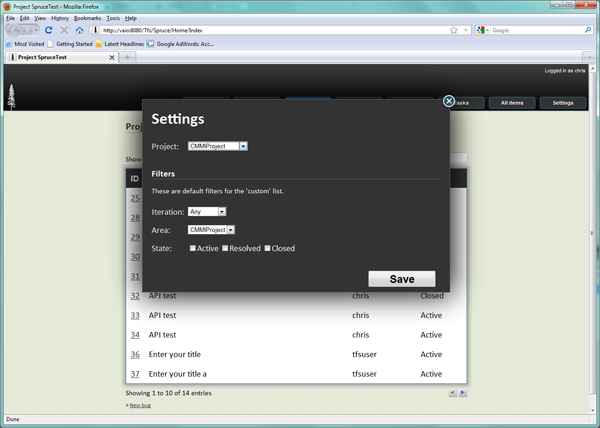Save the settings

pos(402,279)
